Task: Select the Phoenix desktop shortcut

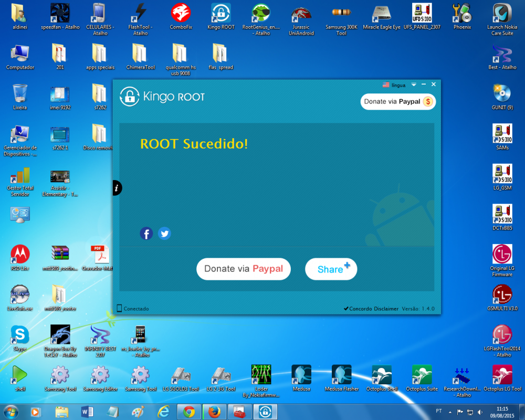Action: (x=462, y=17)
